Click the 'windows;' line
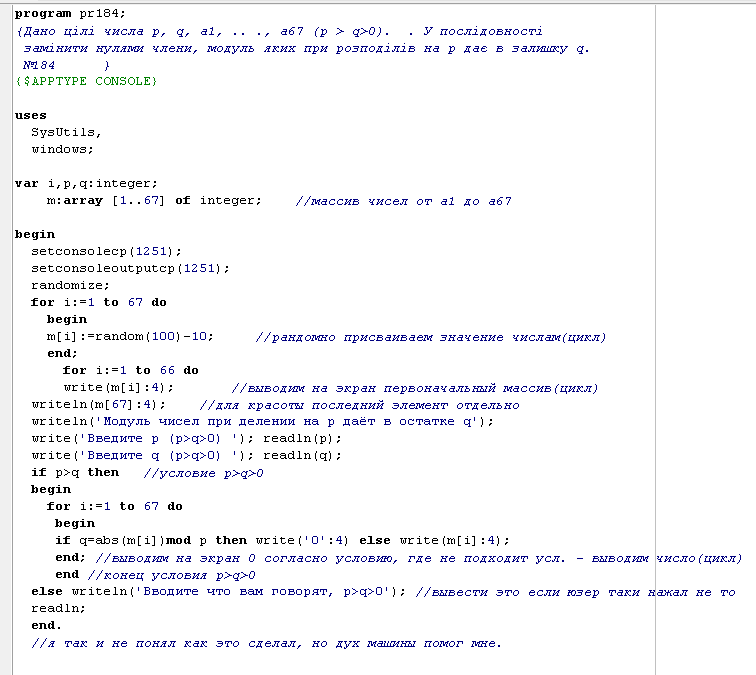Screen dimensions: 756x675 coord(62,149)
